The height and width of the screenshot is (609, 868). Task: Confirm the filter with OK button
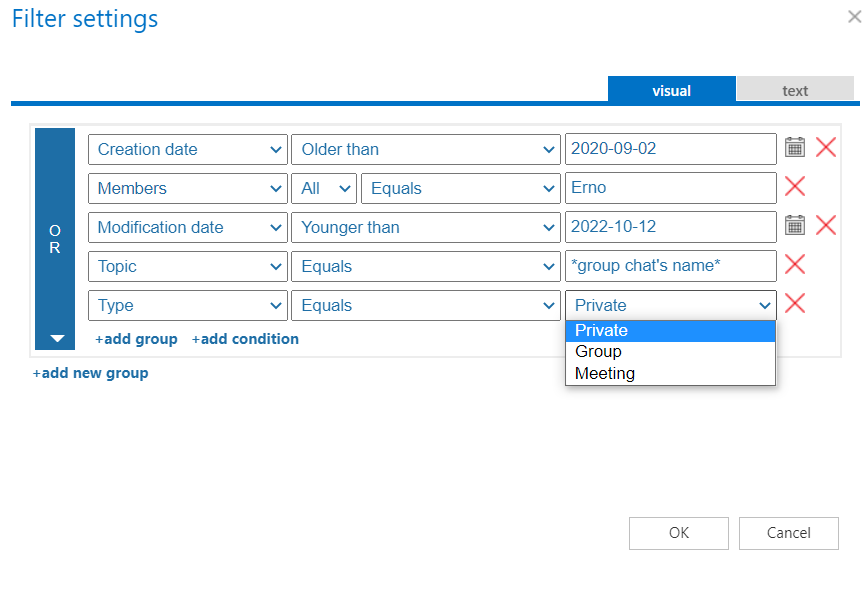tap(679, 533)
